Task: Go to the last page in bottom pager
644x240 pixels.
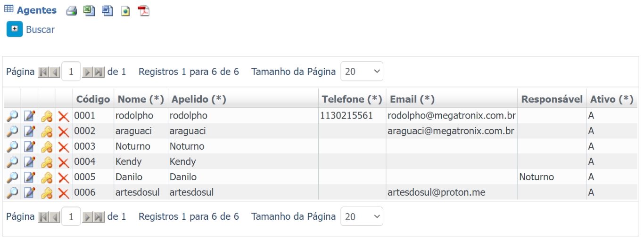Action: (x=99, y=217)
